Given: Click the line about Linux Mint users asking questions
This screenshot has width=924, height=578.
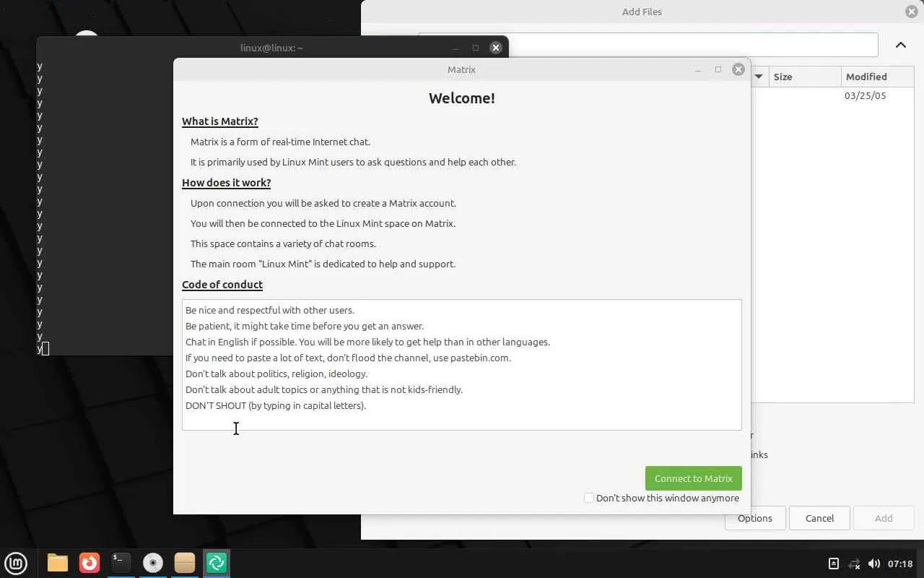Looking at the screenshot, I should tap(353, 162).
